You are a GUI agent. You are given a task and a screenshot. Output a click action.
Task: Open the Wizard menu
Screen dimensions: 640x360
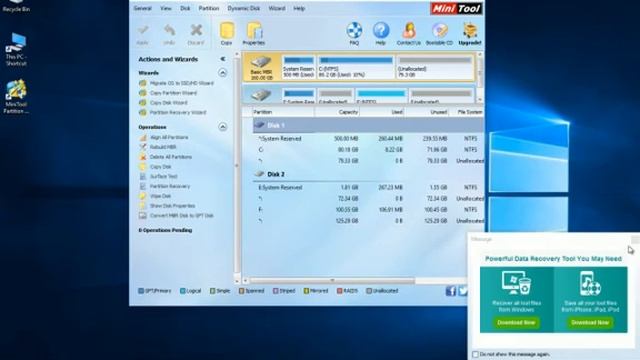pos(277,8)
